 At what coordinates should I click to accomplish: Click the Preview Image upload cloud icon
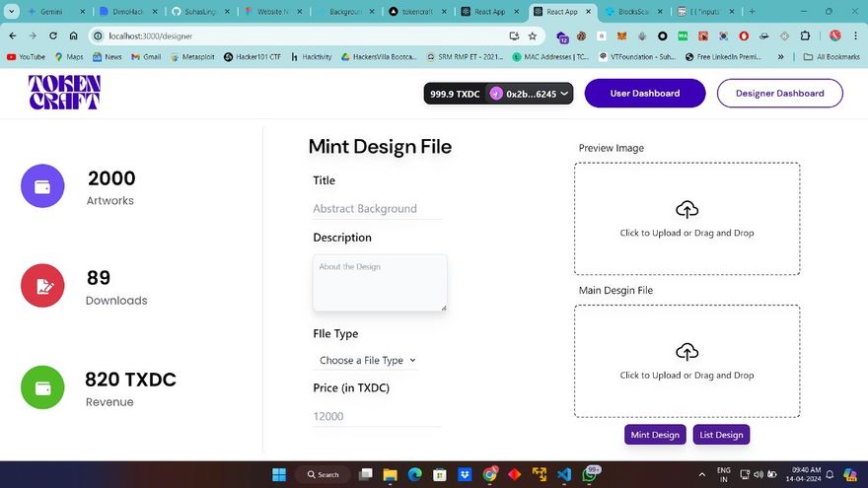coord(687,209)
